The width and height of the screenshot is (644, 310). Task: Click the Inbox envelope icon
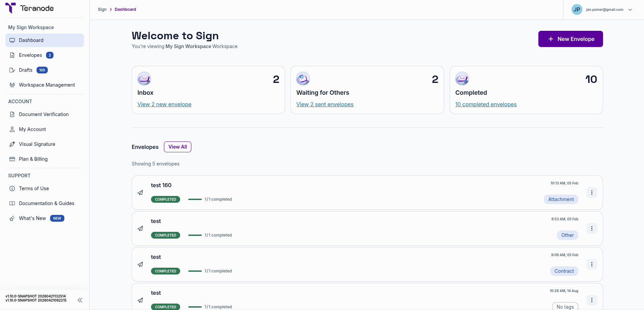tap(144, 79)
